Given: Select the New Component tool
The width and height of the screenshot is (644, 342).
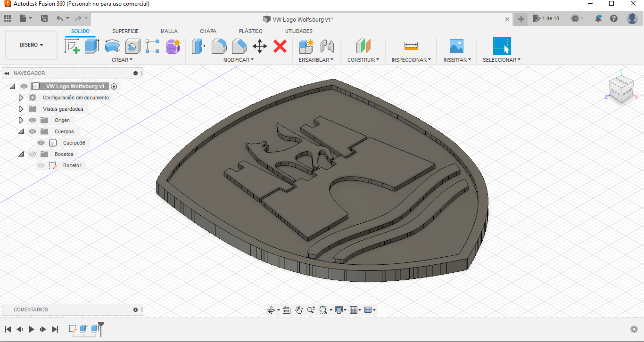Looking at the screenshot, I should click(306, 46).
